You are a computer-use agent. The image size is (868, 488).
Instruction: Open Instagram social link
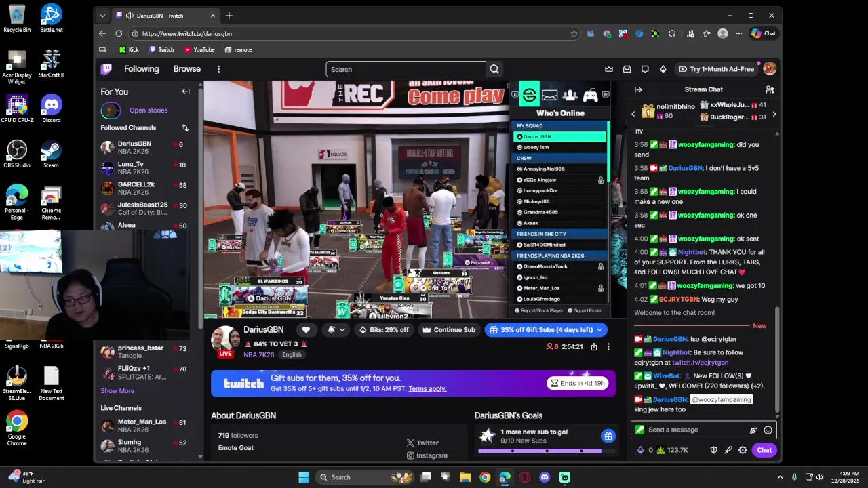coord(427,455)
